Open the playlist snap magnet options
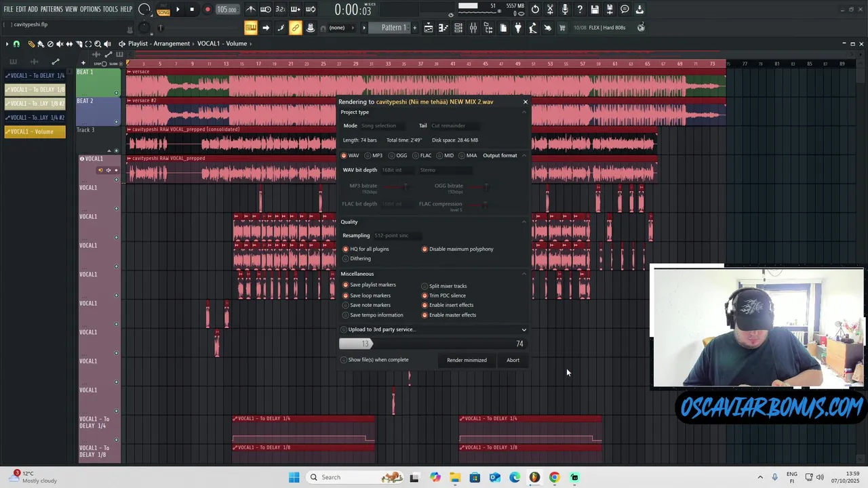The image size is (868, 488). pyautogui.click(x=16, y=44)
